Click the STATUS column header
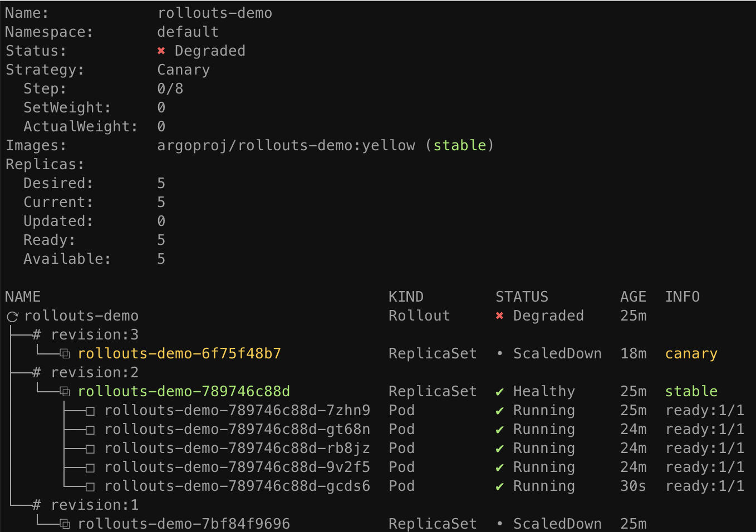 click(x=522, y=297)
